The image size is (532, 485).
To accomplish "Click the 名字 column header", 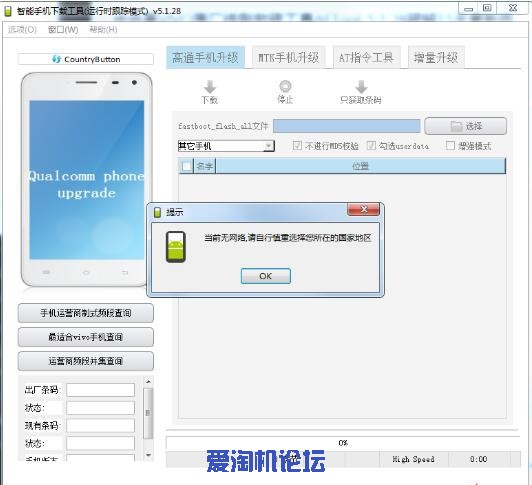I will [205, 166].
